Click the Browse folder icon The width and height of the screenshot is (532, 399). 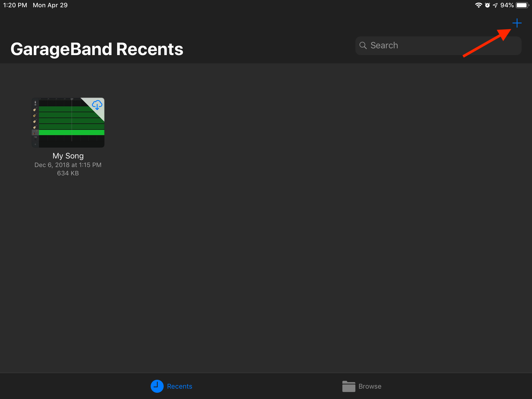click(349, 386)
